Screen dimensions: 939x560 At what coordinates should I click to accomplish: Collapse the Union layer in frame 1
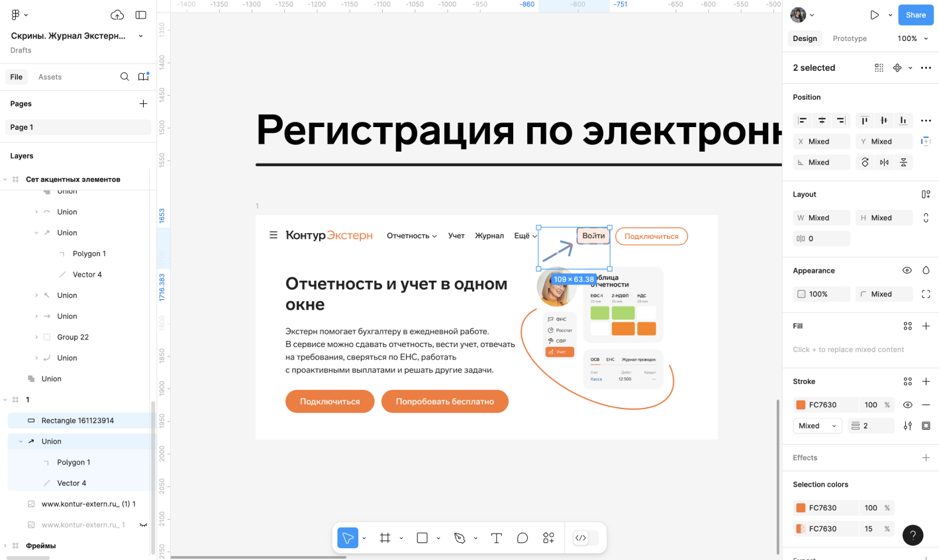(21, 442)
